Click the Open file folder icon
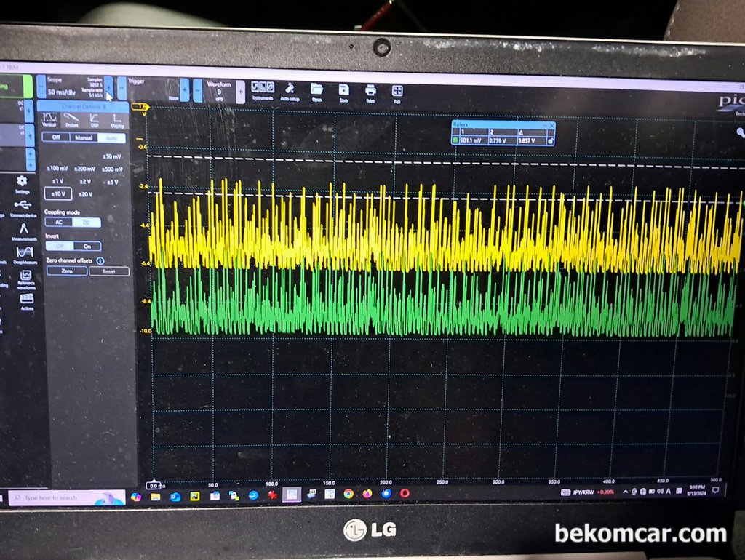This screenshot has width=745, height=560. 316,91
